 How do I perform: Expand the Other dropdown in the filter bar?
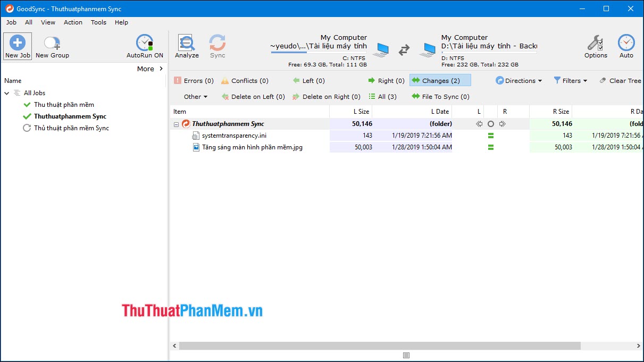tap(195, 96)
